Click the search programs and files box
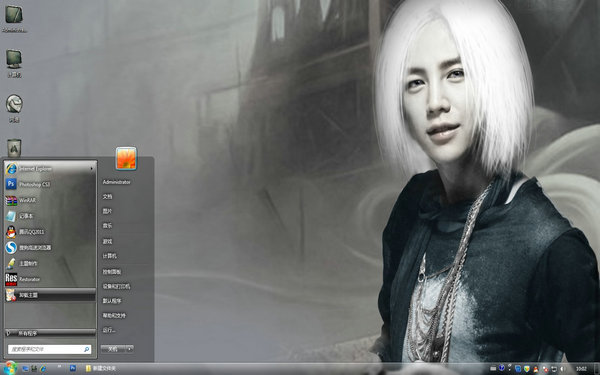 tap(49, 349)
